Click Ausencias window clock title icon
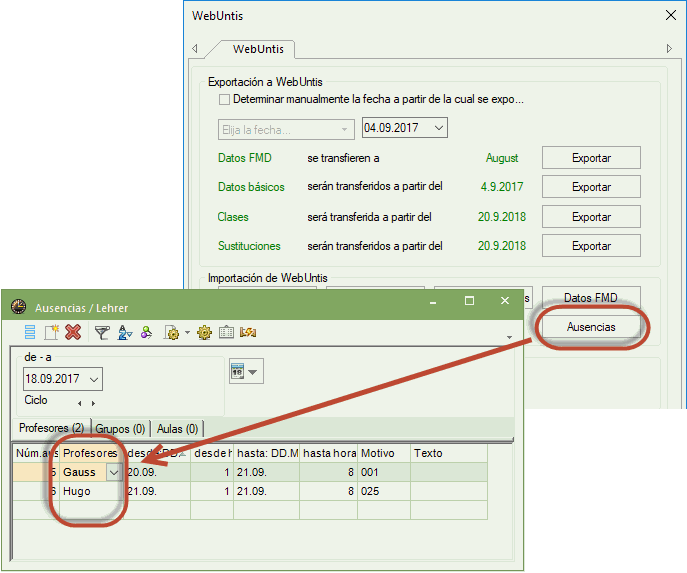 pos(18,307)
